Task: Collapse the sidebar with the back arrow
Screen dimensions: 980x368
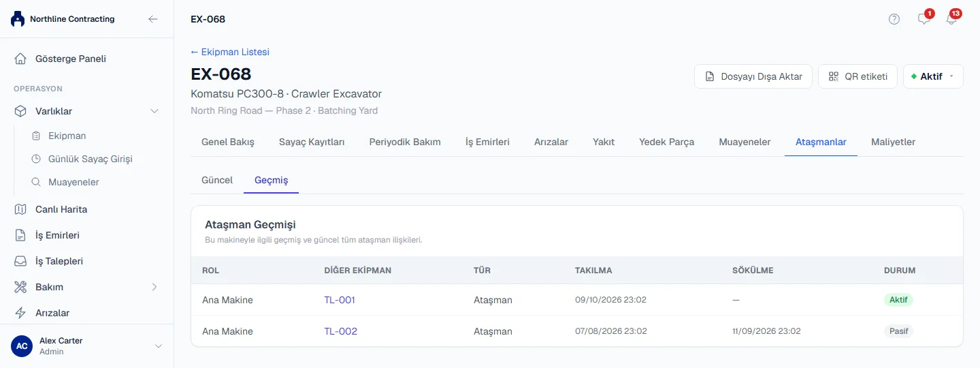Action: pyautogui.click(x=153, y=19)
